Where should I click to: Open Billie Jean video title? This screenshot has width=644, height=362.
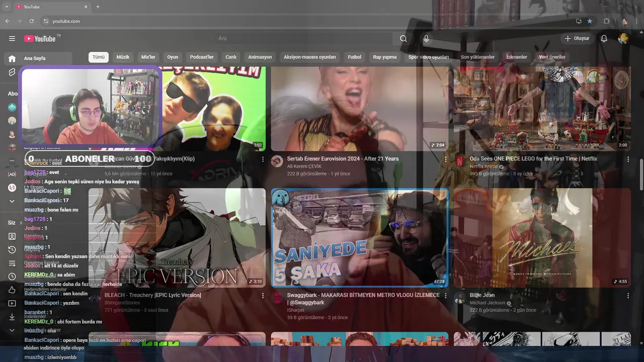482,295
